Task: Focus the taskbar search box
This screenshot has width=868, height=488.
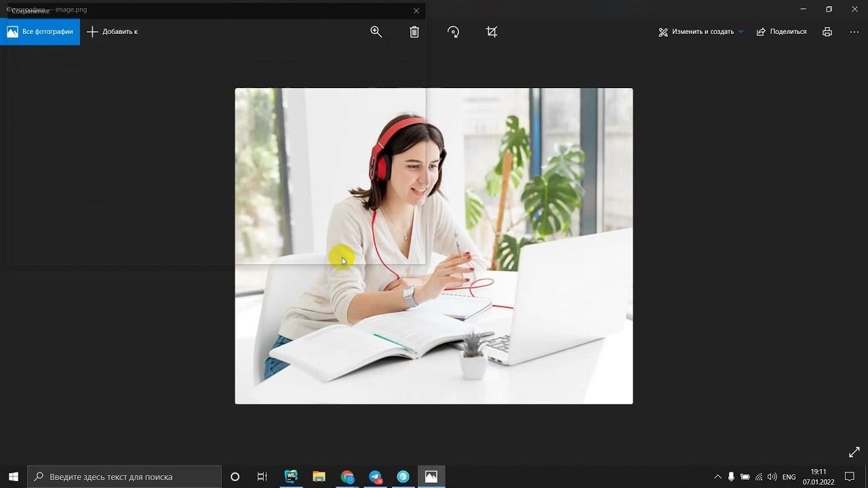Action: click(125, 476)
